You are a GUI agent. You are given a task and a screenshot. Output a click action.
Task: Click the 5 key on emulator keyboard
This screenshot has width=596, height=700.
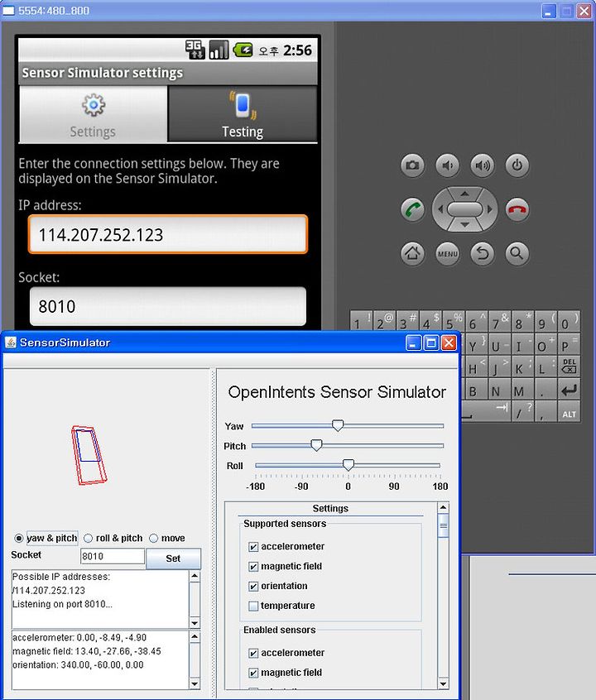[x=454, y=321]
